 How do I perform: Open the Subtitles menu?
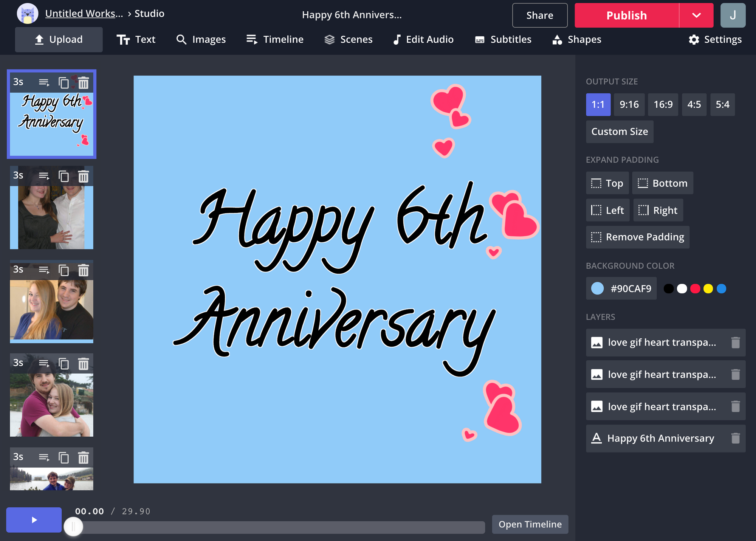click(x=503, y=39)
